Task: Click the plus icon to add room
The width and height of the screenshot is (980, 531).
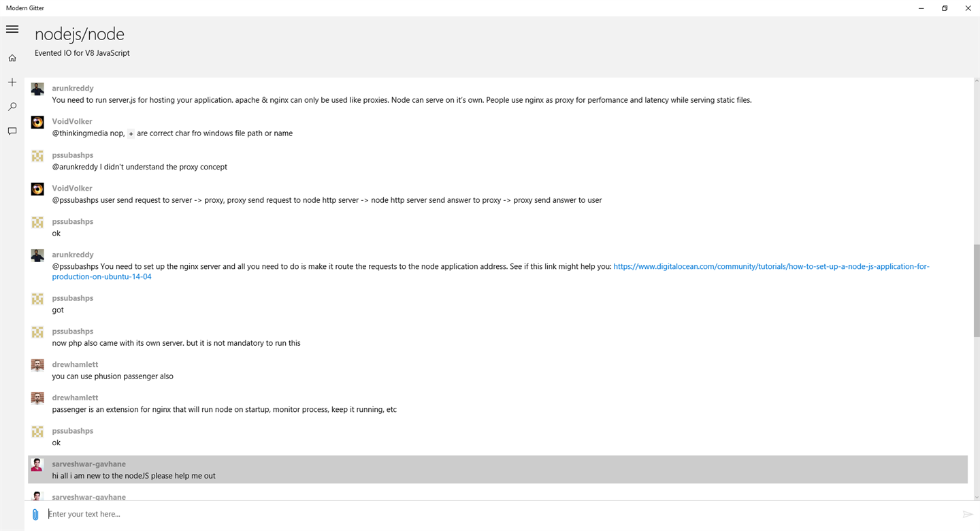Action: [12, 82]
